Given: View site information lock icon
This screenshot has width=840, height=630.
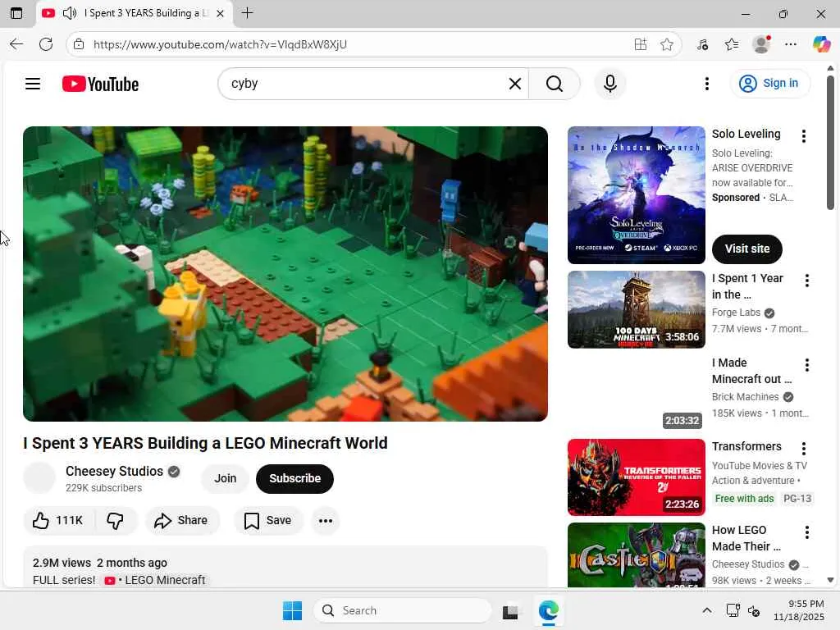Looking at the screenshot, I should (x=80, y=44).
